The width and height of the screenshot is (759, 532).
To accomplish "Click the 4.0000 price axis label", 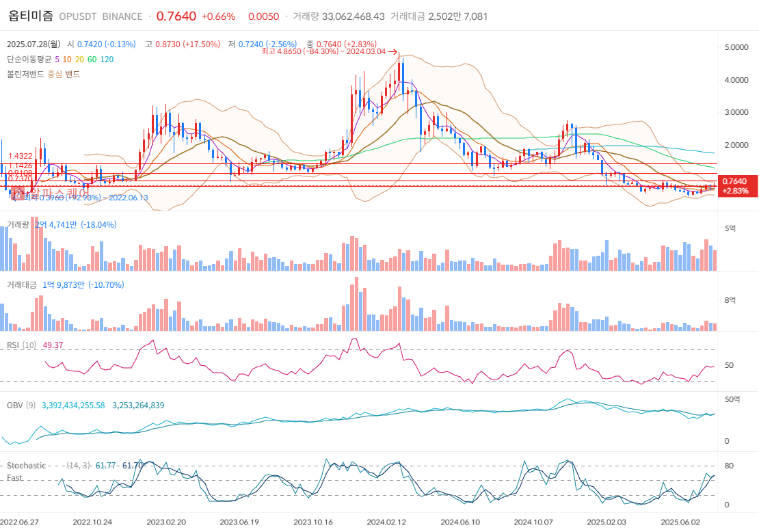I will click(736, 80).
